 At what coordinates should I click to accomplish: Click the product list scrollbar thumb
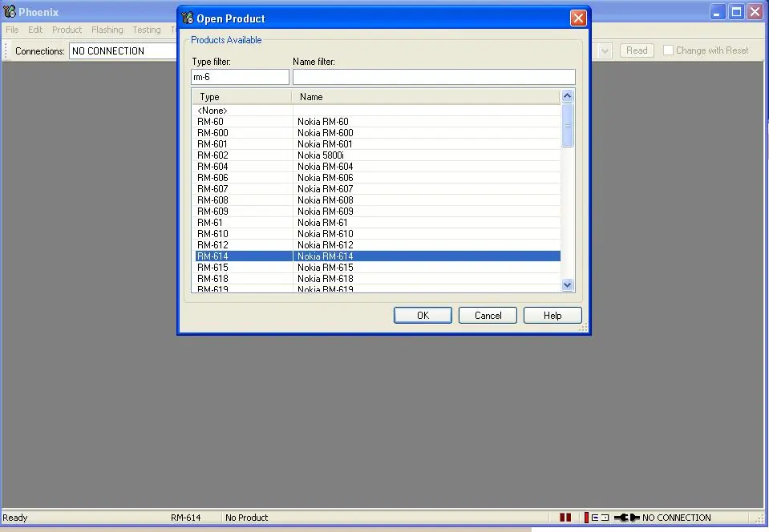[568, 125]
